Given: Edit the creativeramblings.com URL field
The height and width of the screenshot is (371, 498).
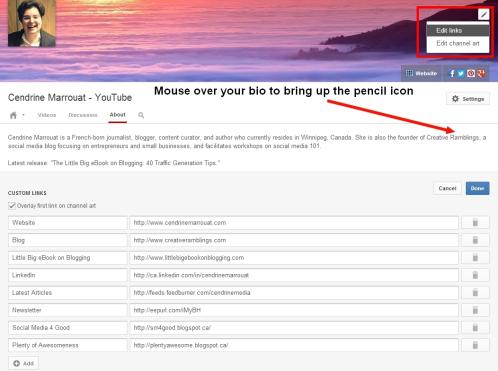Looking at the screenshot, I should 294,240.
